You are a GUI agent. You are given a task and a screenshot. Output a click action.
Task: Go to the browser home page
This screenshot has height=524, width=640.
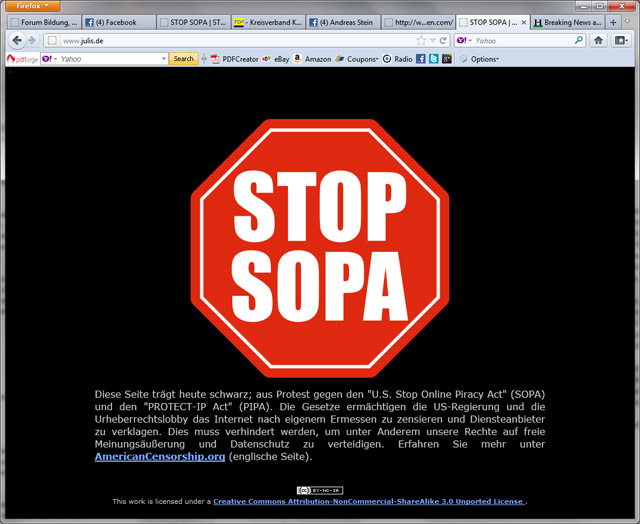(598, 41)
